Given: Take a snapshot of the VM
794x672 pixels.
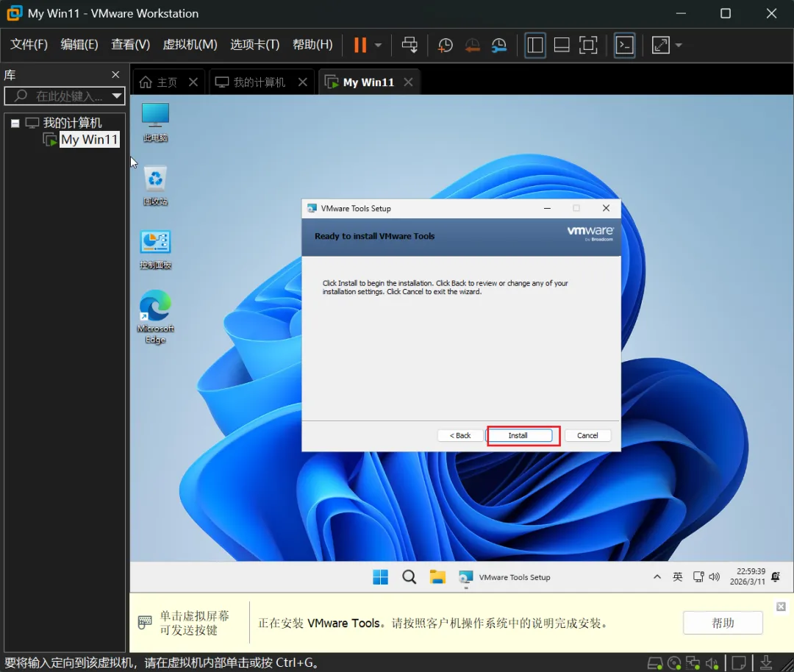Looking at the screenshot, I should 445,45.
